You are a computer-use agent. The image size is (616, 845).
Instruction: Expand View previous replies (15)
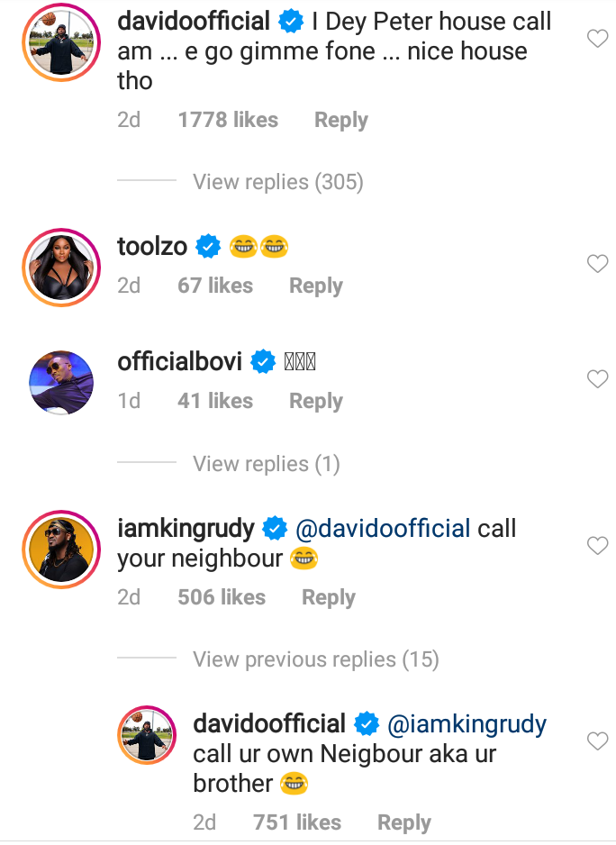(x=315, y=659)
